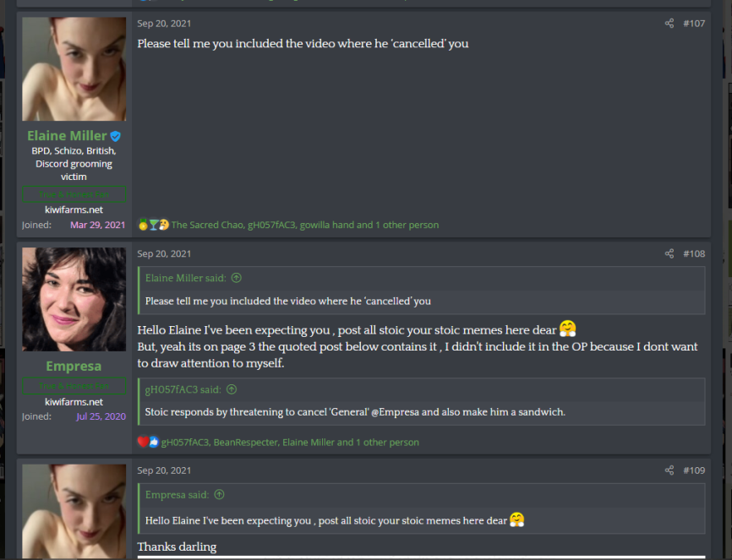Open post #107 permalink
This screenshot has height=560, width=732.
(694, 24)
